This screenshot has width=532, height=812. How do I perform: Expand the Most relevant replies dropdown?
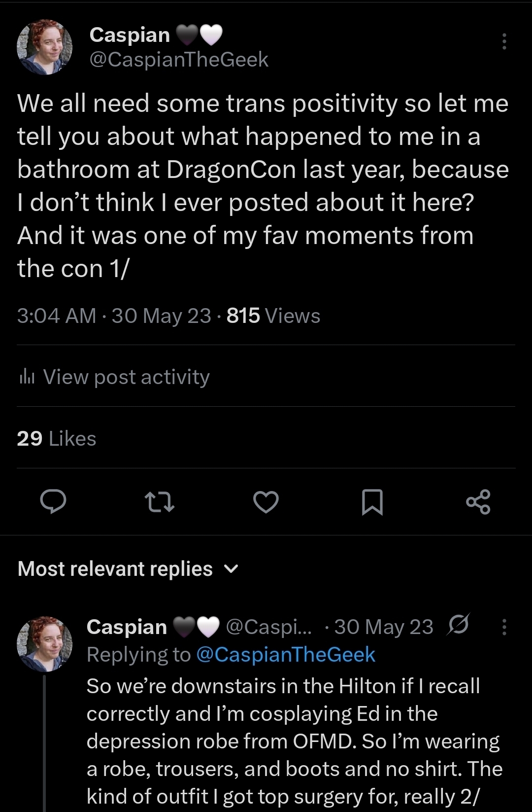pos(115,569)
